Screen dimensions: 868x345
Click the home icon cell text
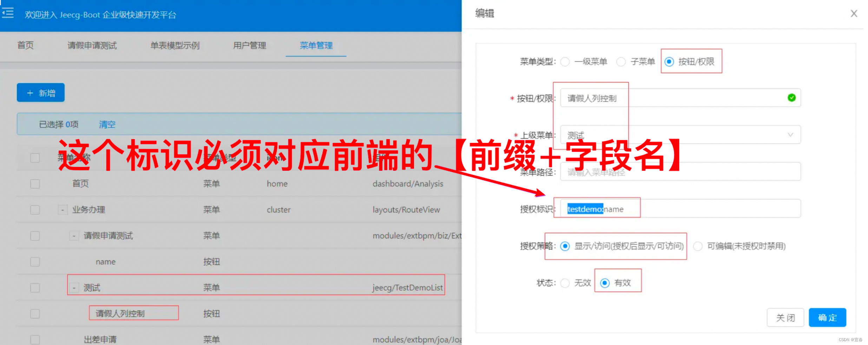277,184
